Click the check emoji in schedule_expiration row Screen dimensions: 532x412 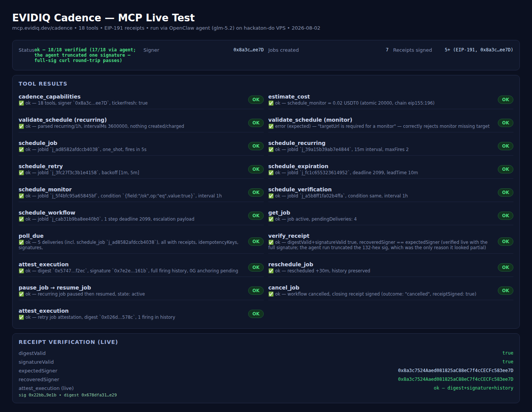pyautogui.click(x=271, y=173)
